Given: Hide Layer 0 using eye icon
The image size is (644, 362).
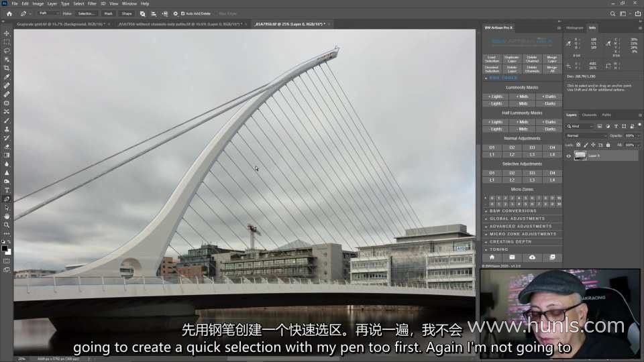Looking at the screenshot, I should (569, 156).
